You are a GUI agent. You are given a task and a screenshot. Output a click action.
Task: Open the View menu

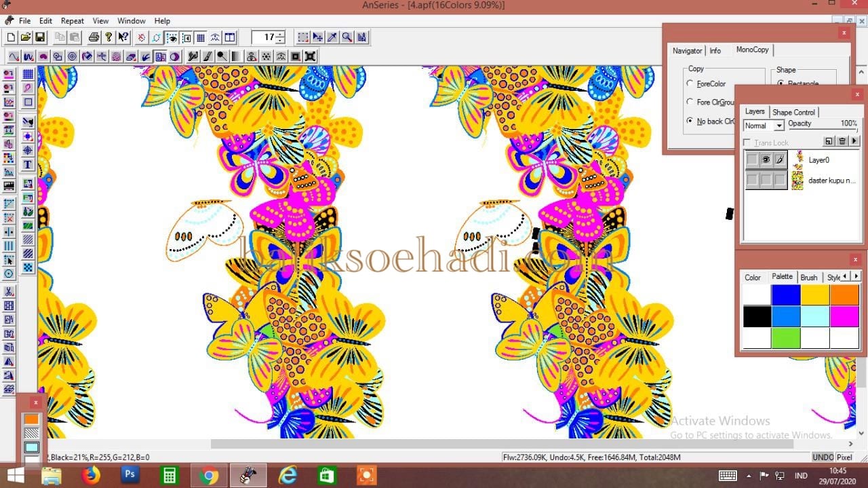coord(100,21)
